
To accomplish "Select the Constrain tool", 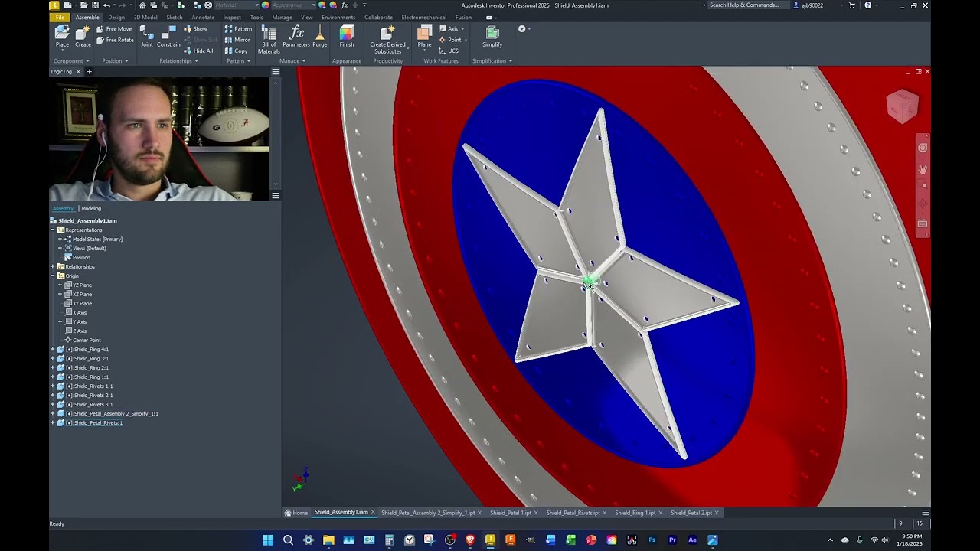I will 168,37.
